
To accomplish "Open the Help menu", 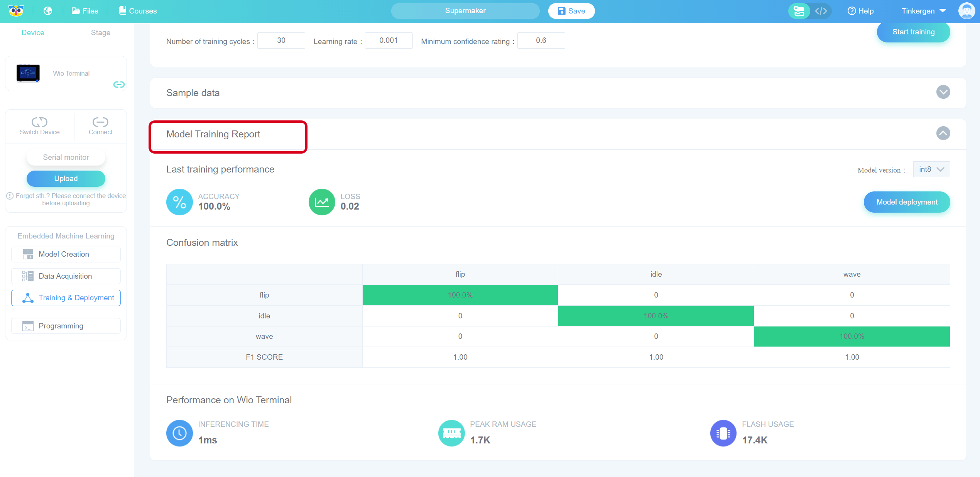I will 860,11.
